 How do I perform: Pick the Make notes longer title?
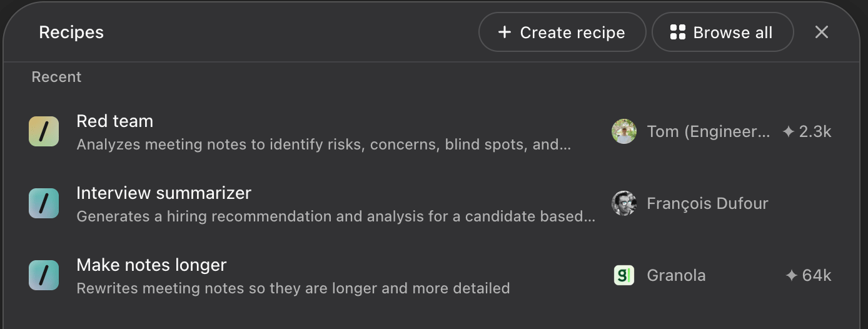tap(151, 265)
